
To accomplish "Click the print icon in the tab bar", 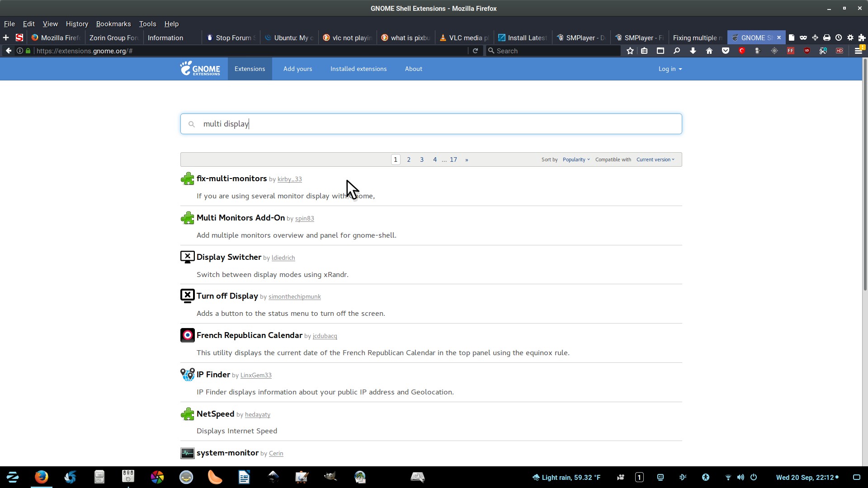I will (826, 38).
